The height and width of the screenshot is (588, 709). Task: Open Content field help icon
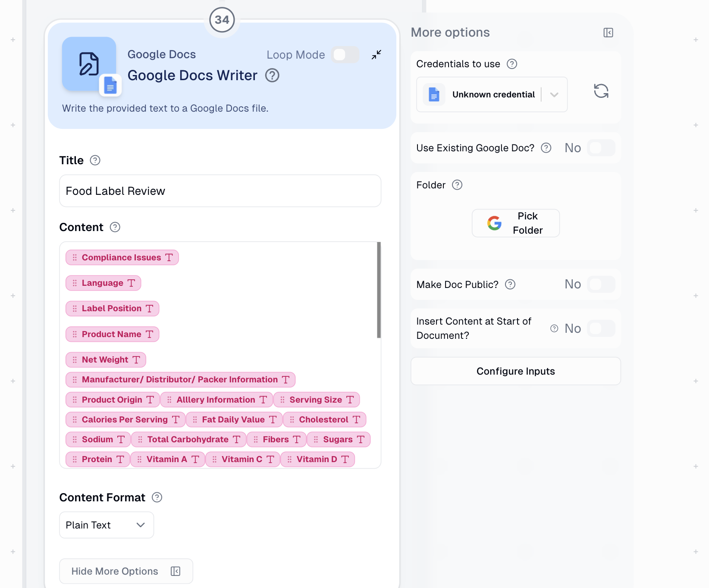pos(115,227)
